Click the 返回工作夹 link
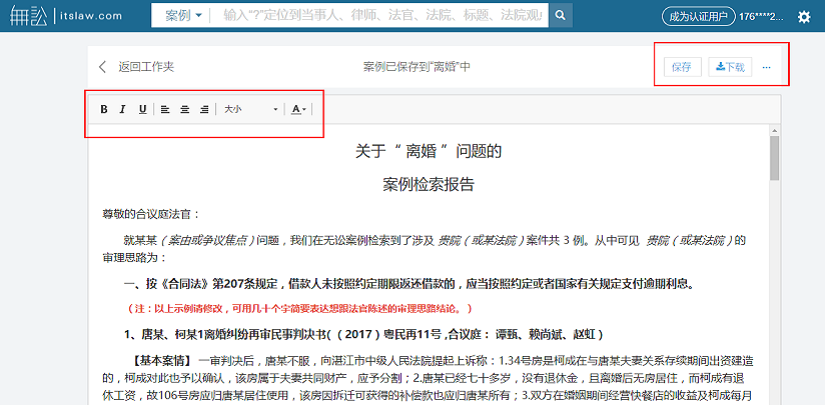The height and width of the screenshot is (405, 825). (x=146, y=67)
